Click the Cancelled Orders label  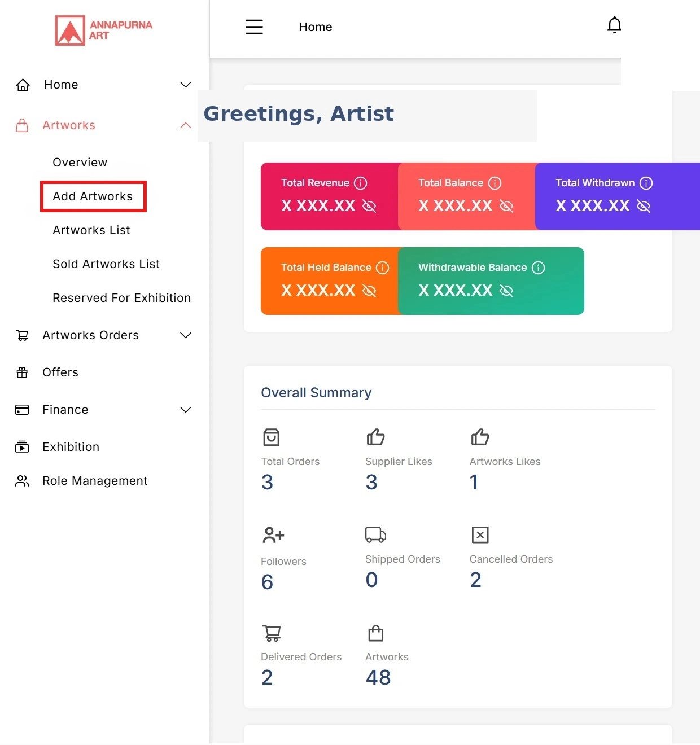(511, 559)
